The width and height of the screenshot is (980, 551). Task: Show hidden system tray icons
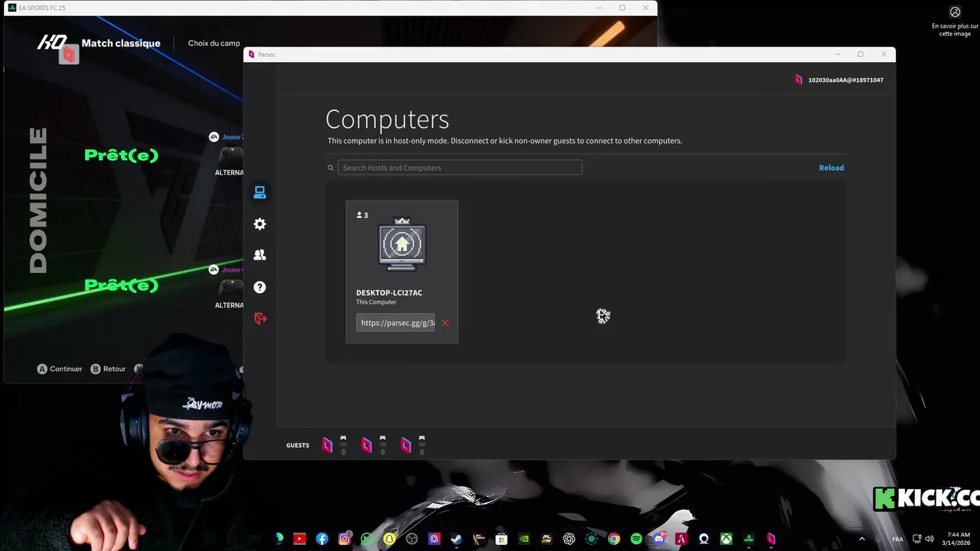(862, 539)
